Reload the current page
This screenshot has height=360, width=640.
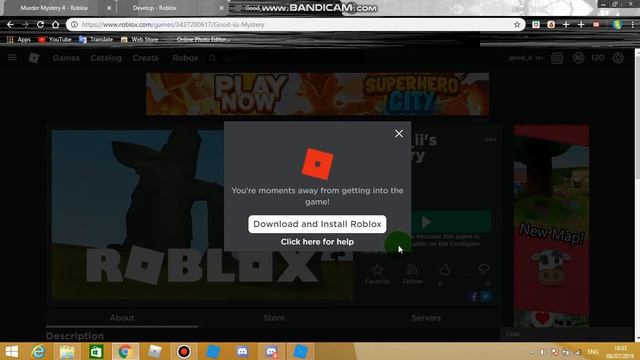(40, 24)
